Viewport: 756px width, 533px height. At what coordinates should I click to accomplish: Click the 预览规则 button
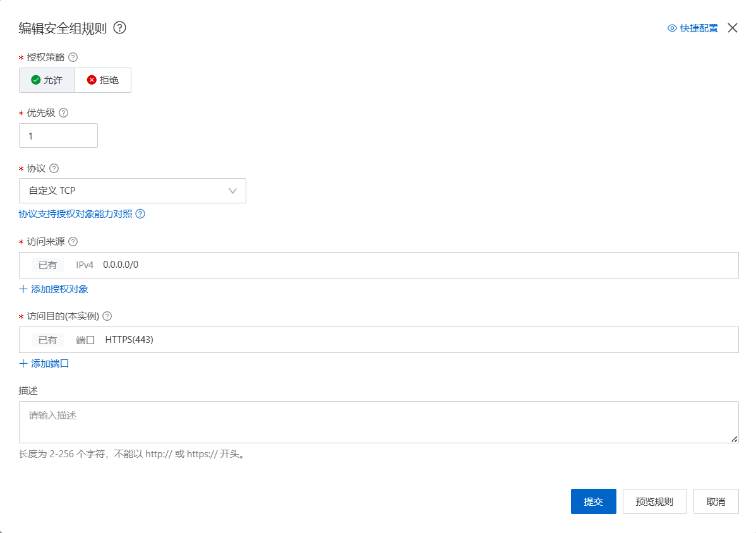tap(654, 502)
